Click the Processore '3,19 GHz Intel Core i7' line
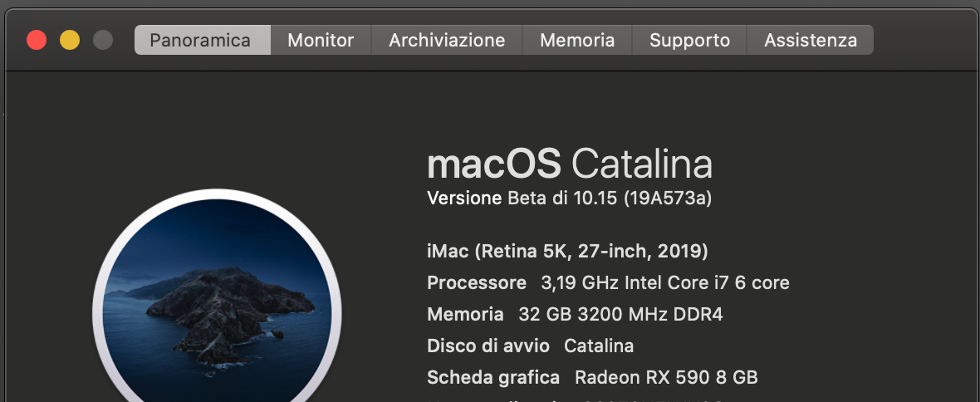Viewport: 980px width, 402px height. pos(608,282)
